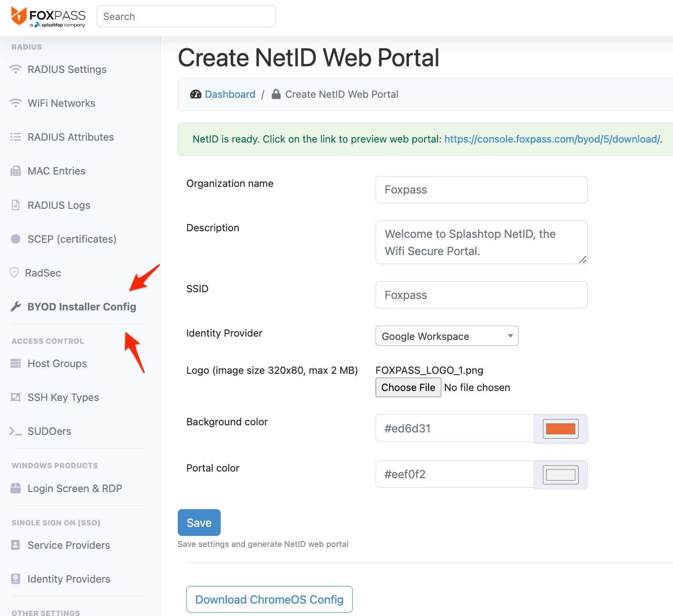Click 'Save settings and generate NetID web portal' text
The width and height of the screenshot is (673, 616).
click(x=263, y=544)
